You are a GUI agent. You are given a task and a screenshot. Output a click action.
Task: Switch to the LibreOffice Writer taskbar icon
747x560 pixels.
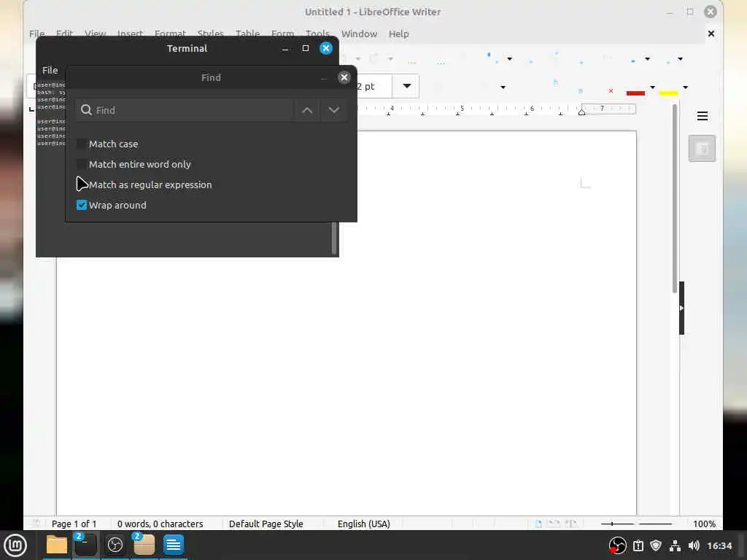point(174,545)
